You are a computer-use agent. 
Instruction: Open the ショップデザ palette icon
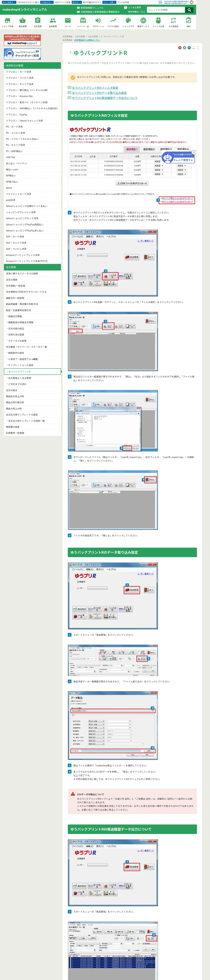pos(128,22)
